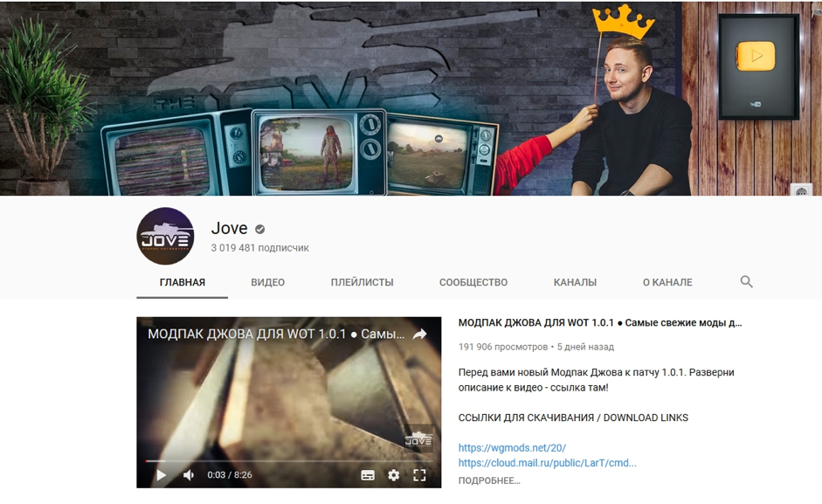This screenshot has width=822, height=504.
Task: Expand description with ПОДРОБНЕЕ
Action: 489,480
